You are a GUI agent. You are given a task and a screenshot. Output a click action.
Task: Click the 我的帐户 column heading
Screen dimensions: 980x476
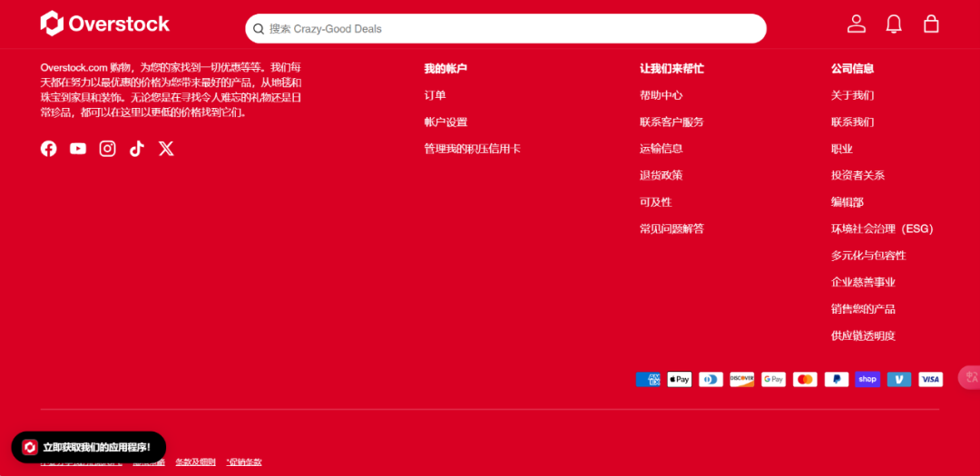(x=446, y=69)
